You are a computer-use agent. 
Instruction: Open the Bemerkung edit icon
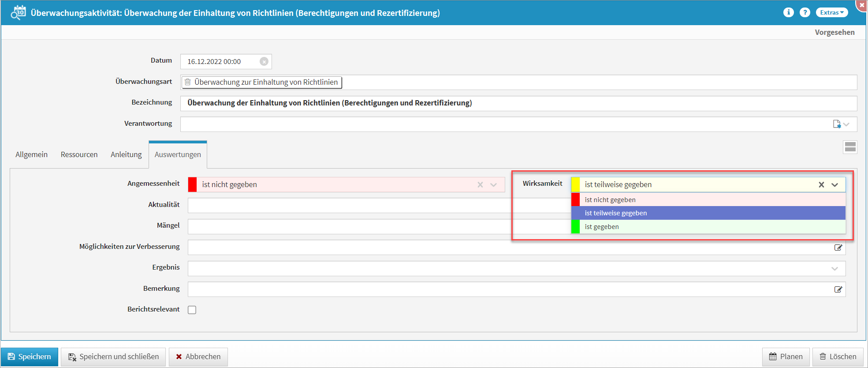click(x=838, y=289)
